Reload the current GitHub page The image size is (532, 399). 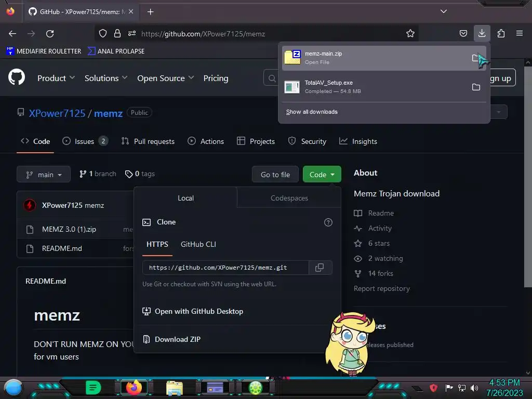pos(50,34)
